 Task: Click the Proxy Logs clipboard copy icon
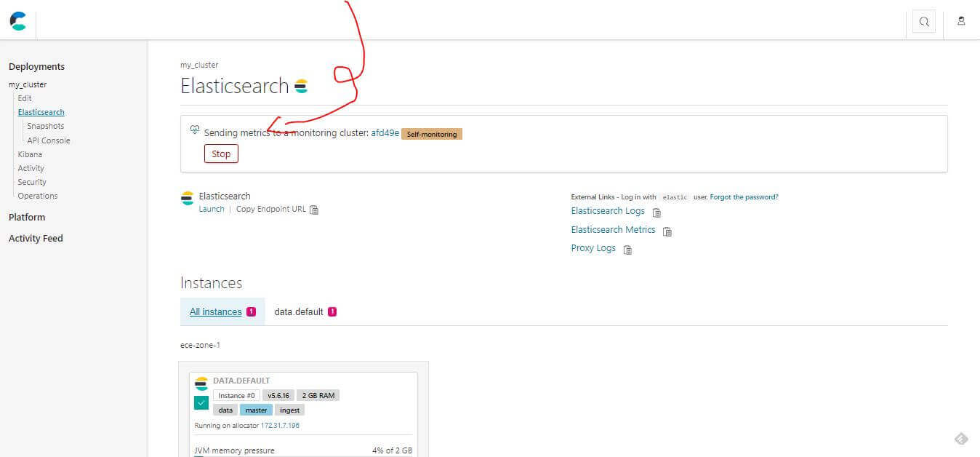[x=627, y=250]
